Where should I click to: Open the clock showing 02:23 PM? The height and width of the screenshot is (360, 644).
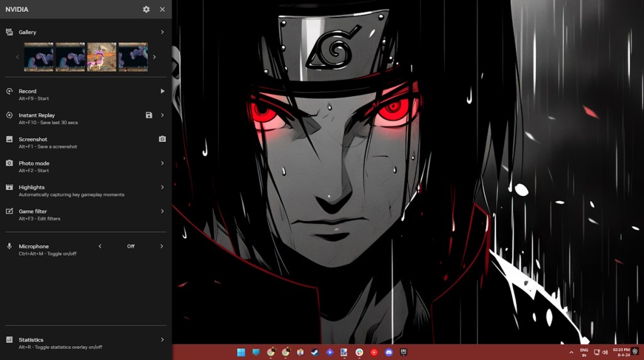[x=621, y=352]
